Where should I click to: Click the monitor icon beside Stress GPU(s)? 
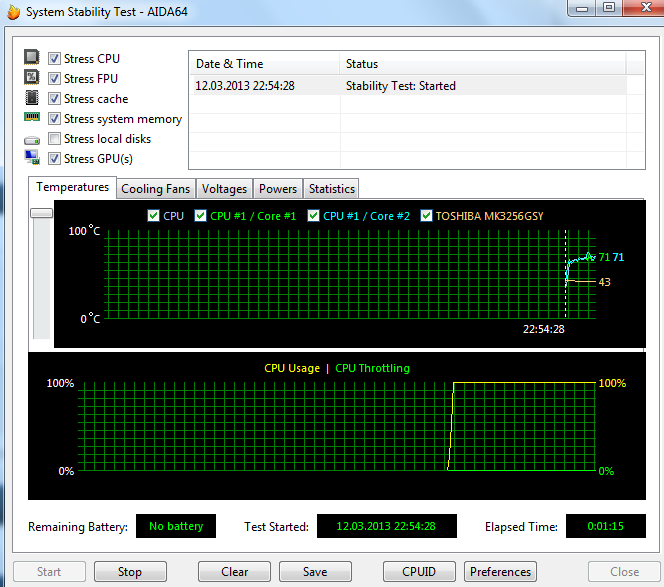tap(32, 158)
